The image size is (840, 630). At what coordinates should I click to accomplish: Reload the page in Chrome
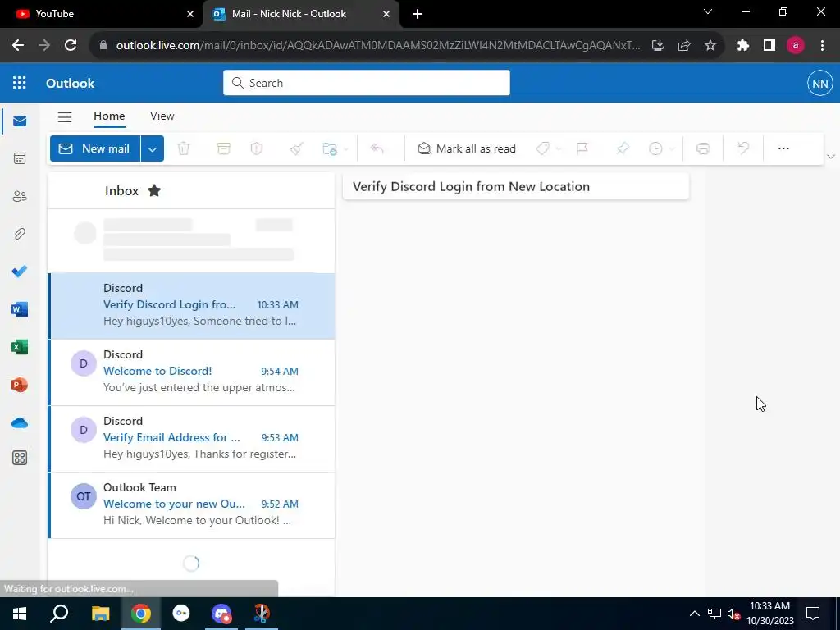(x=71, y=46)
